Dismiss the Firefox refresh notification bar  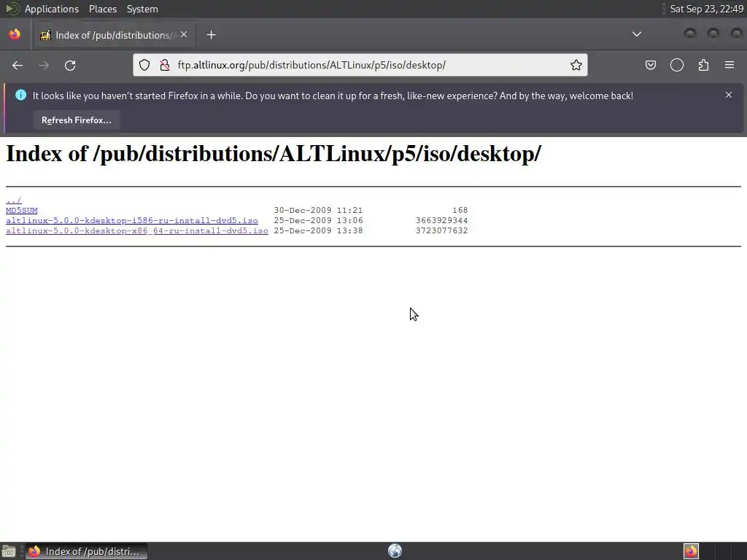pyautogui.click(x=729, y=95)
